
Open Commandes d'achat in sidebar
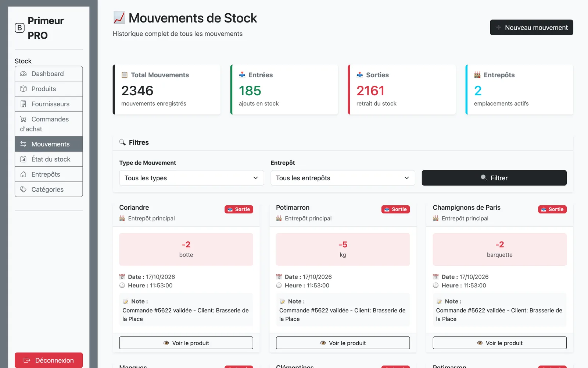point(49,124)
